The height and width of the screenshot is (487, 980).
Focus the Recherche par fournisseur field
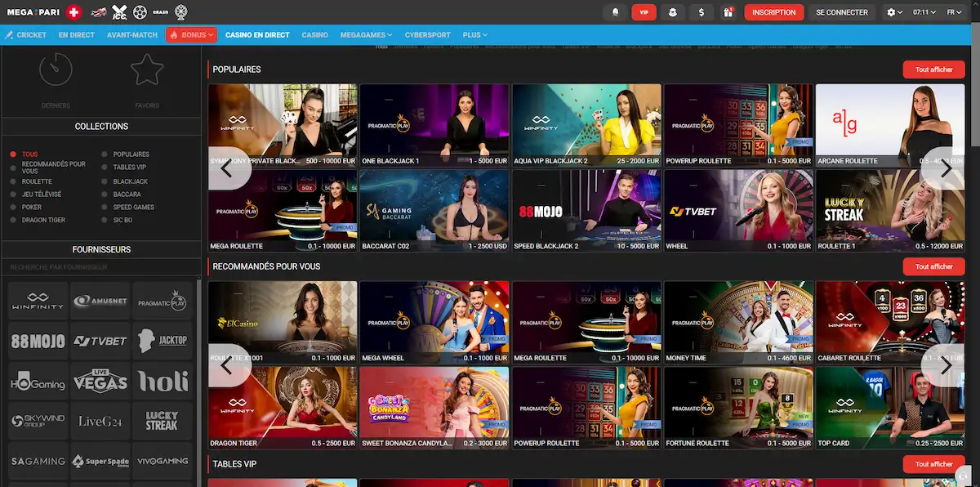[101, 267]
